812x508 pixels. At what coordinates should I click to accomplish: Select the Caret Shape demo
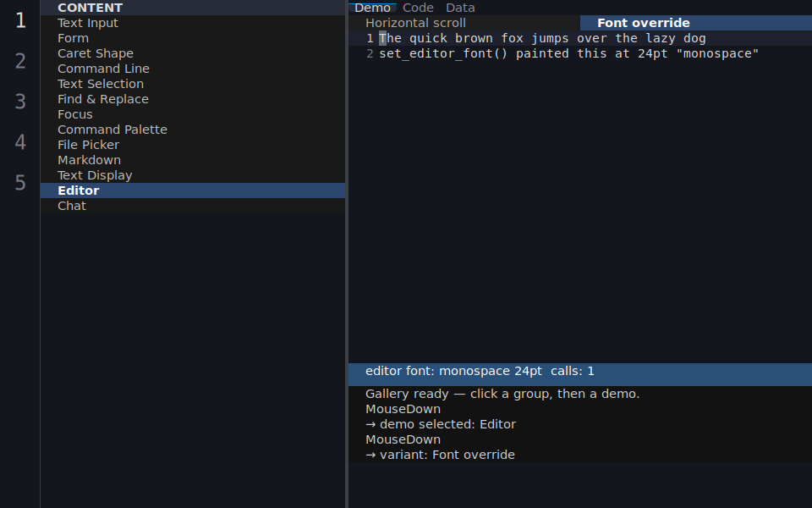(x=193, y=53)
